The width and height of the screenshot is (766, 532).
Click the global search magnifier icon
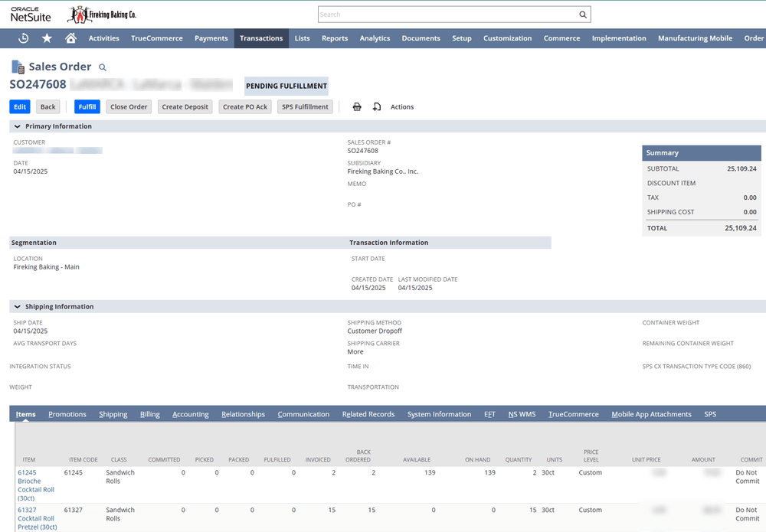[582, 14]
